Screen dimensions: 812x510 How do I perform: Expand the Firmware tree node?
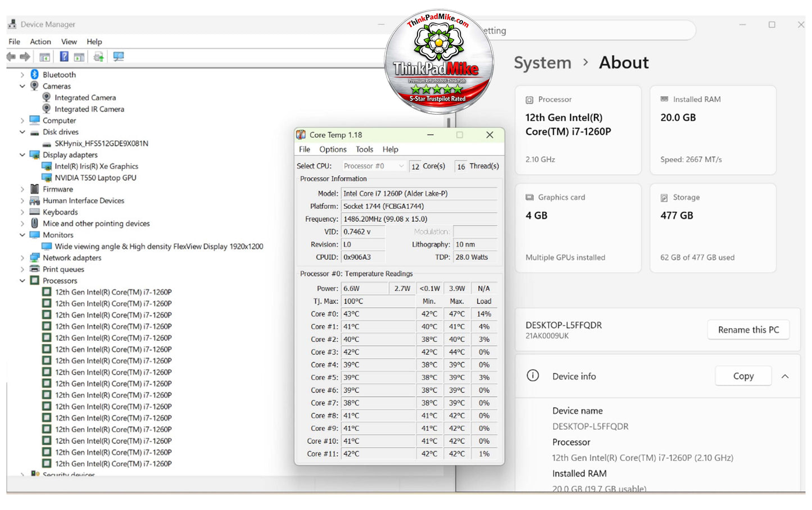pos(22,189)
